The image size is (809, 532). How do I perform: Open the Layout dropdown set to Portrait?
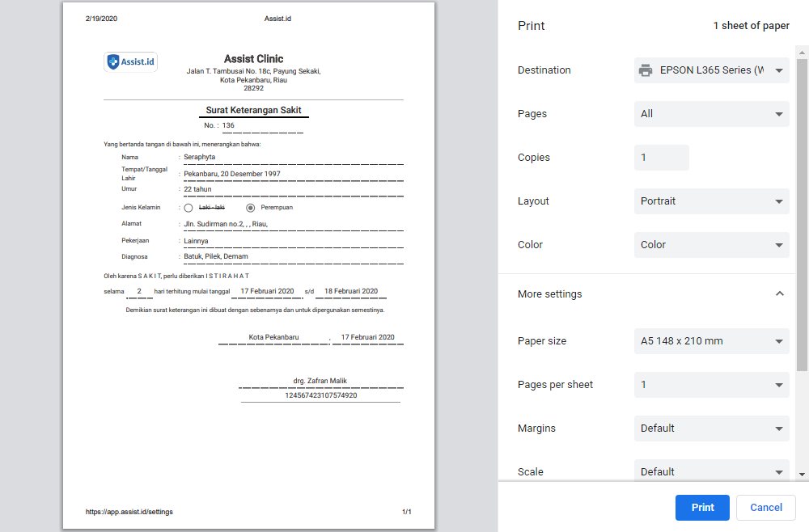[x=711, y=201]
